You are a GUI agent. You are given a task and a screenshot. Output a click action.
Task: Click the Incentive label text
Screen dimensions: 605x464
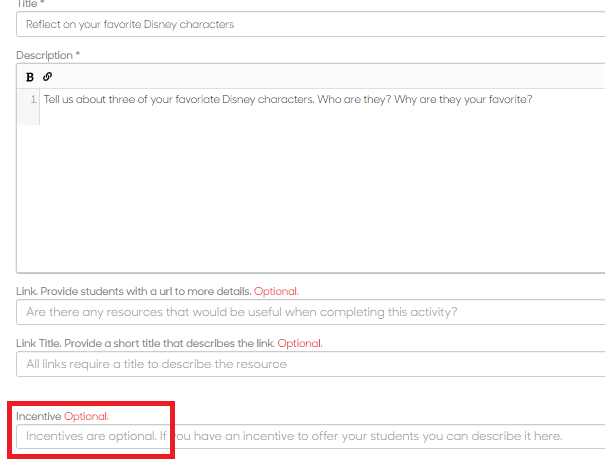[x=39, y=417]
